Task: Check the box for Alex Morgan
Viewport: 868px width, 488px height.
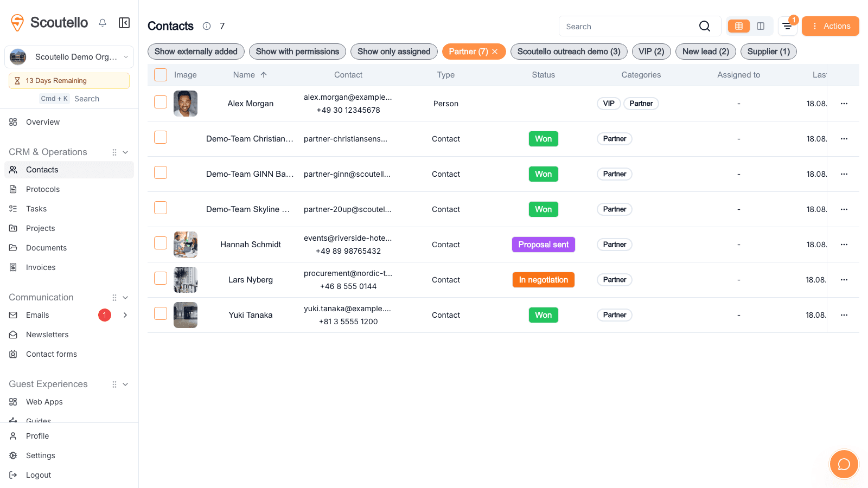Action: point(161,102)
